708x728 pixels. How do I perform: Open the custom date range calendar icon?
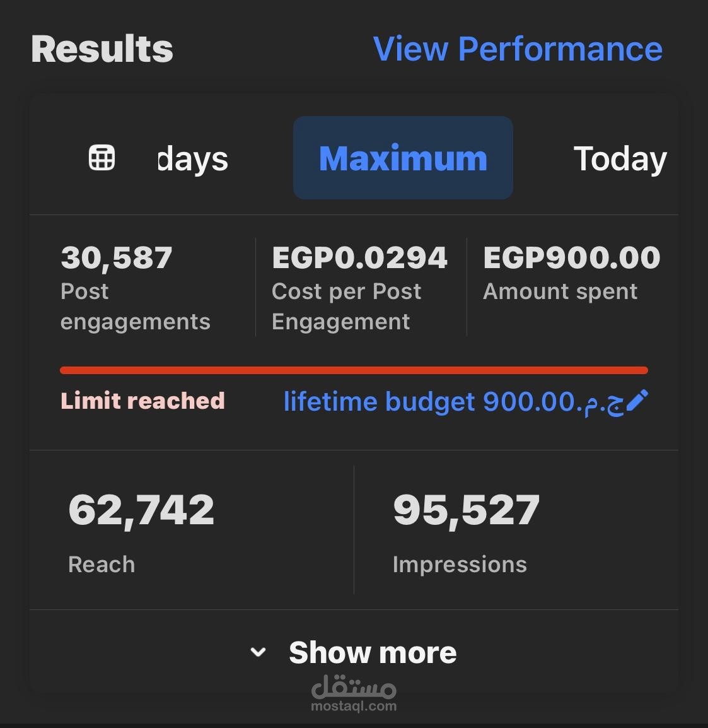click(x=102, y=158)
